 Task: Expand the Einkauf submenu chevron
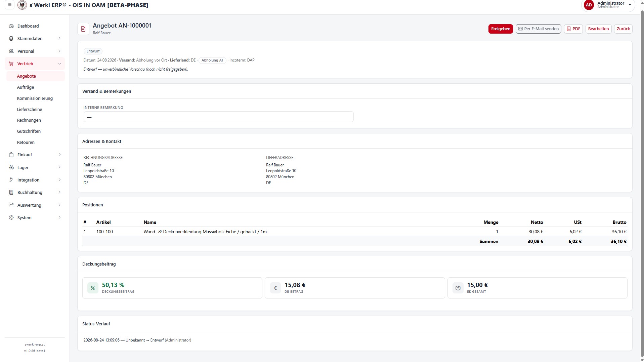click(x=59, y=155)
